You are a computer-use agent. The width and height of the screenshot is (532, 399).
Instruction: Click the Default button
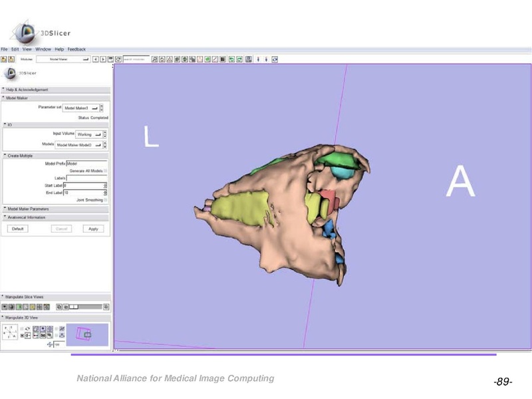click(18, 229)
